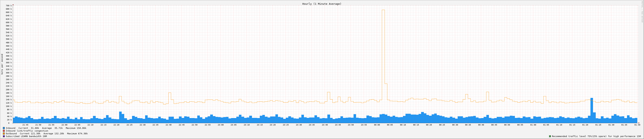
Task: Click the Subscribed LEARN bandwidth 20M text
Action: click(x=26, y=136)
